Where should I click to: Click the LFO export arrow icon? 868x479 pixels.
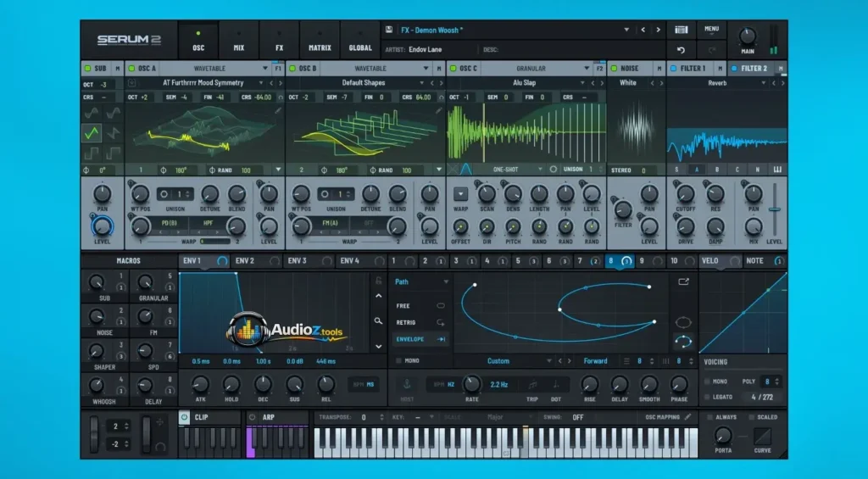(684, 281)
